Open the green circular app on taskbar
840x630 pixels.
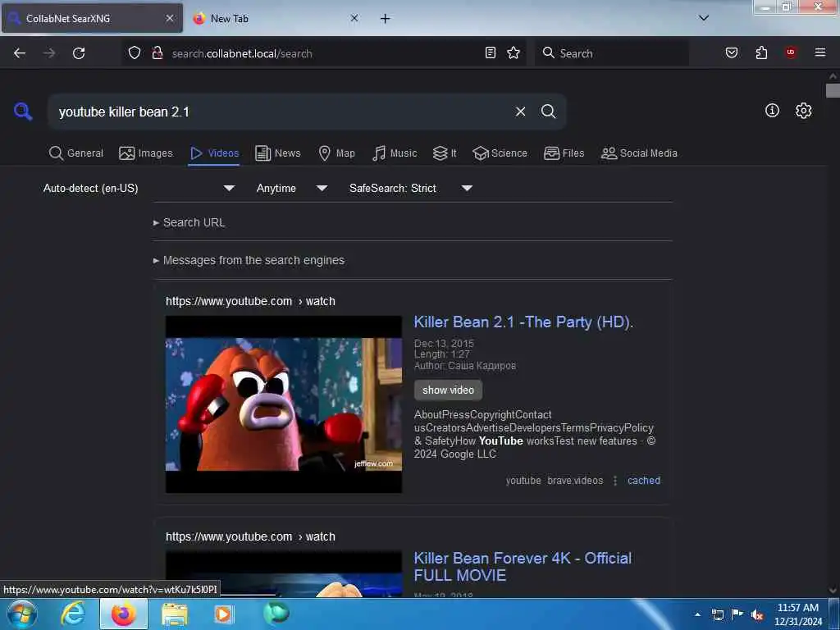(276, 613)
